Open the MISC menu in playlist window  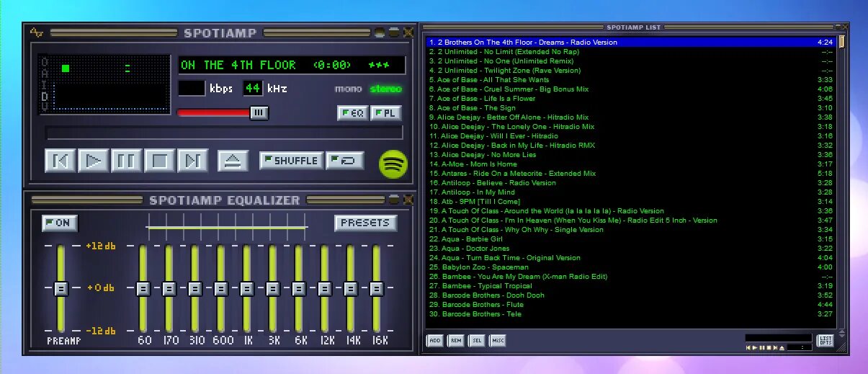pyautogui.click(x=498, y=341)
